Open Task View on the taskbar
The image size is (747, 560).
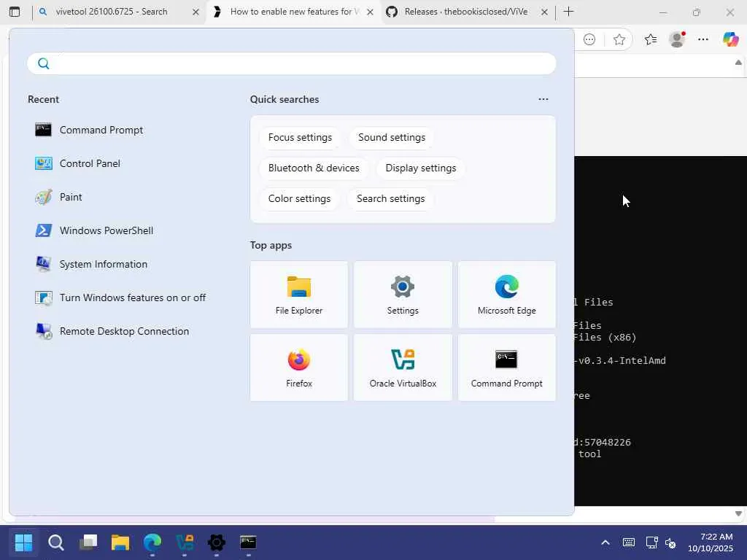click(x=88, y=542)
